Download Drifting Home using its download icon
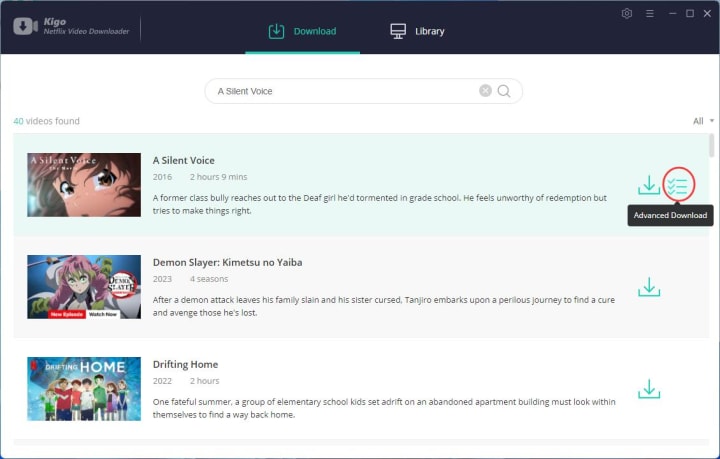The image size is (720, 459). click(649, 389)
